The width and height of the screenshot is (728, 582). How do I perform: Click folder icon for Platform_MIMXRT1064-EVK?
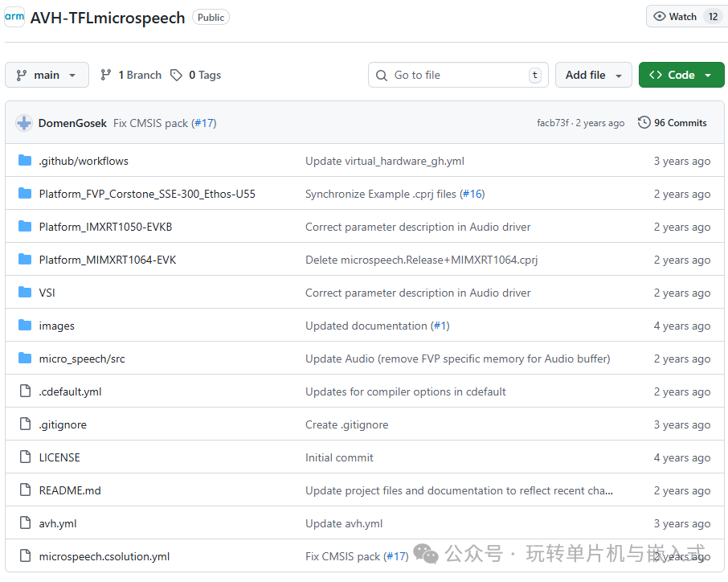[25, 259]
